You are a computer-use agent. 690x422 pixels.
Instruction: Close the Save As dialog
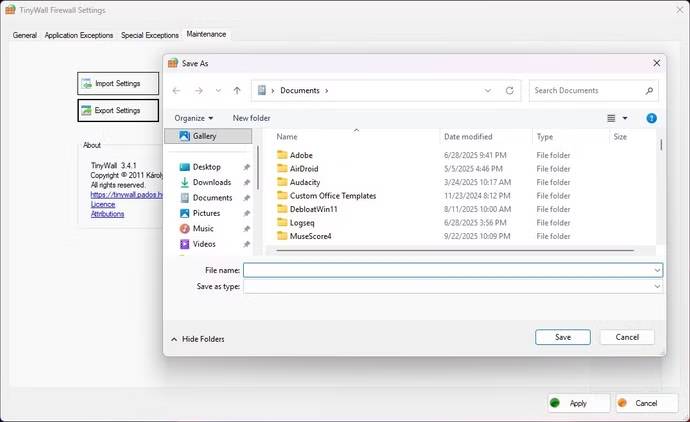pyautogui.click(x=657, y=63)
